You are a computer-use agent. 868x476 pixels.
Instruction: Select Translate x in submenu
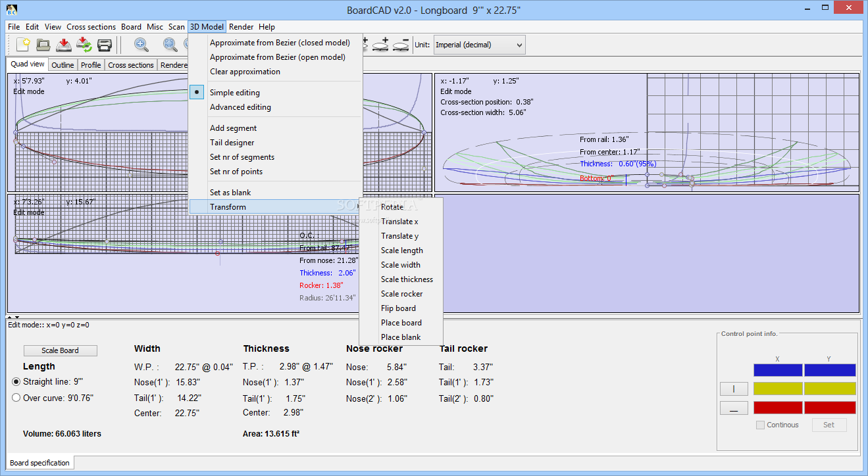[x=401, y=222]
